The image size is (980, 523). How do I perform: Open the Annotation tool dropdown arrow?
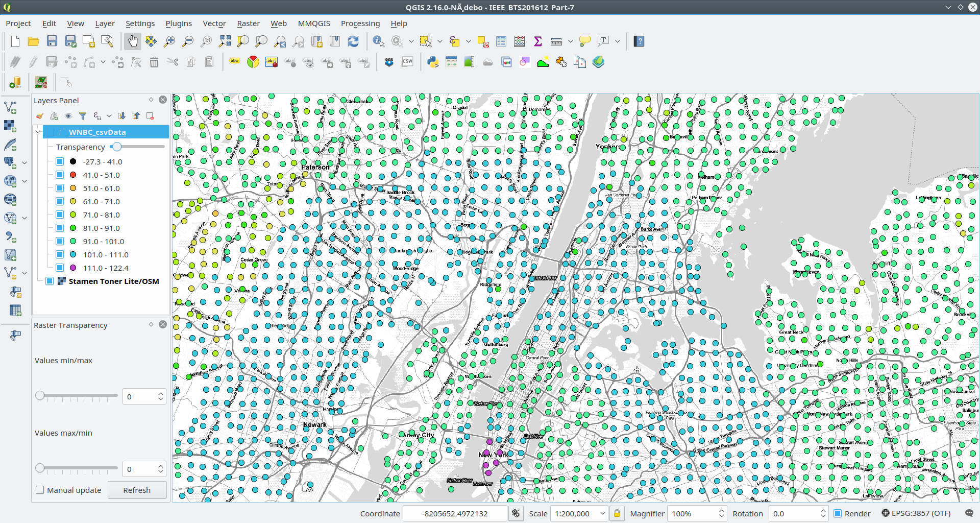tap(617, 41)
